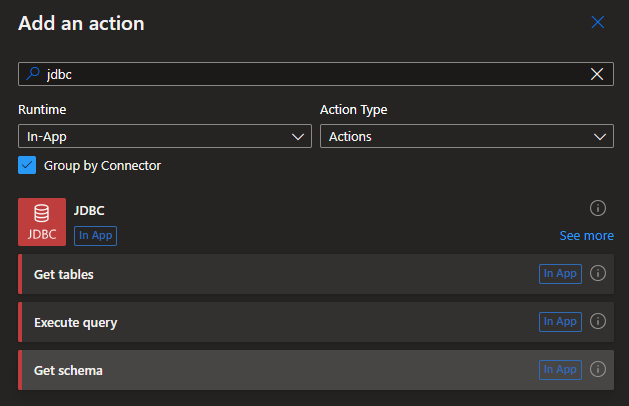View info icon for Get schema
Viewport: 629px width, 406px height.
pyautogui.click(x=598, y=370)
